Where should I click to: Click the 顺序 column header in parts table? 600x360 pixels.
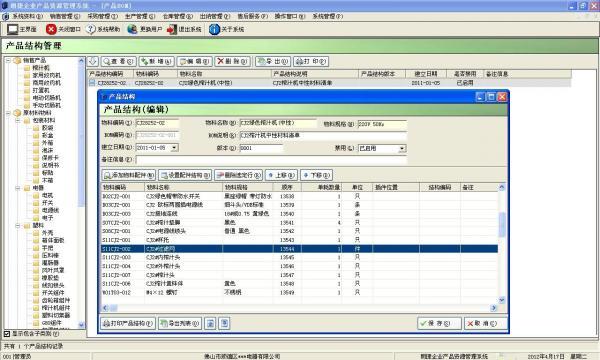287,187
